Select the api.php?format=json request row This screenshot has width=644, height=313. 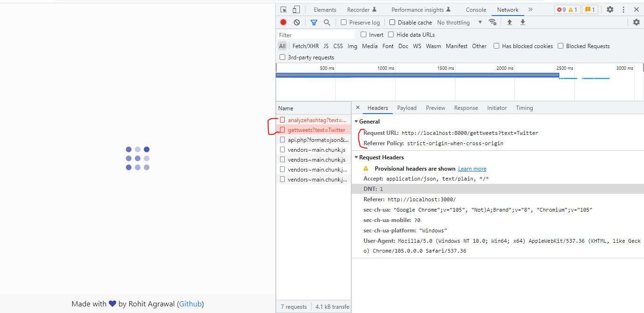pyautogui.click(x=314, y=140)
